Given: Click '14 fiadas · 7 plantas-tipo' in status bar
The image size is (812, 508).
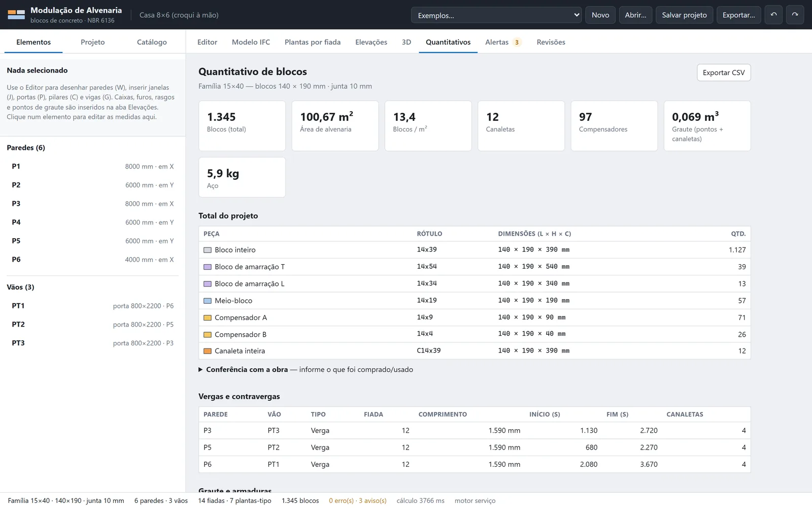Looking at the screenshot, I should pyautogui.click(x=234, y=500).
